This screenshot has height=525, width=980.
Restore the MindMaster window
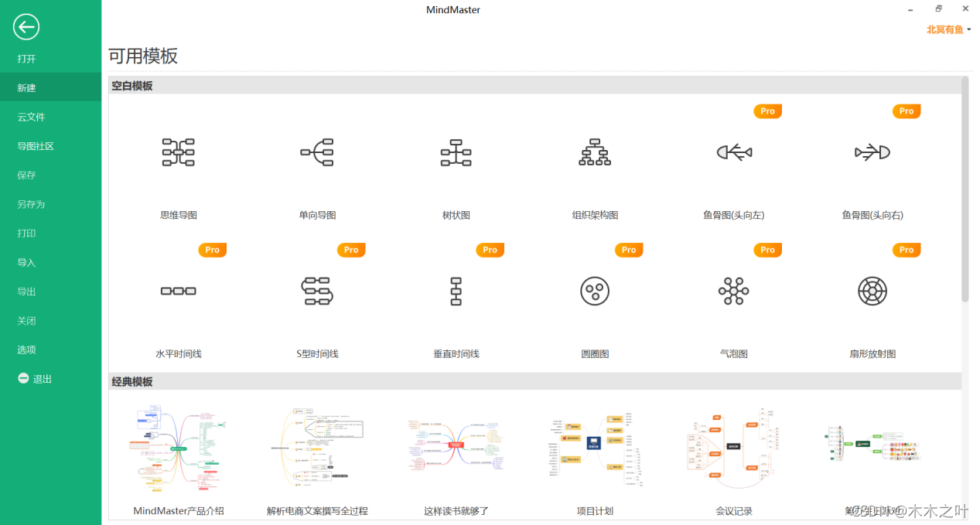pyautogui.click(x=938, y=9)
